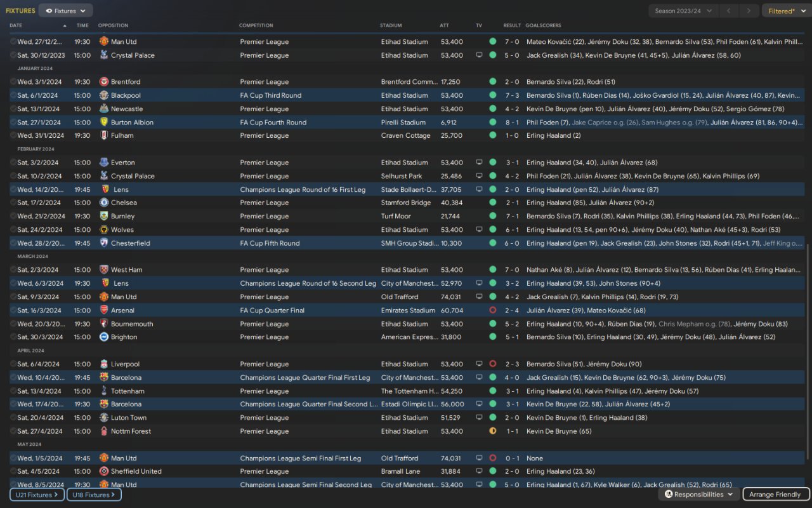Click the red loss indicator on the Arsenal row

coord(493,311)
